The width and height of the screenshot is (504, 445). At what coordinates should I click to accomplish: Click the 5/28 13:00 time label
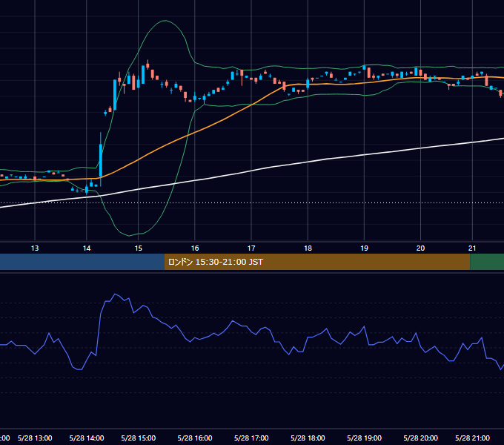pyautogui.click(x=35, y=438)
